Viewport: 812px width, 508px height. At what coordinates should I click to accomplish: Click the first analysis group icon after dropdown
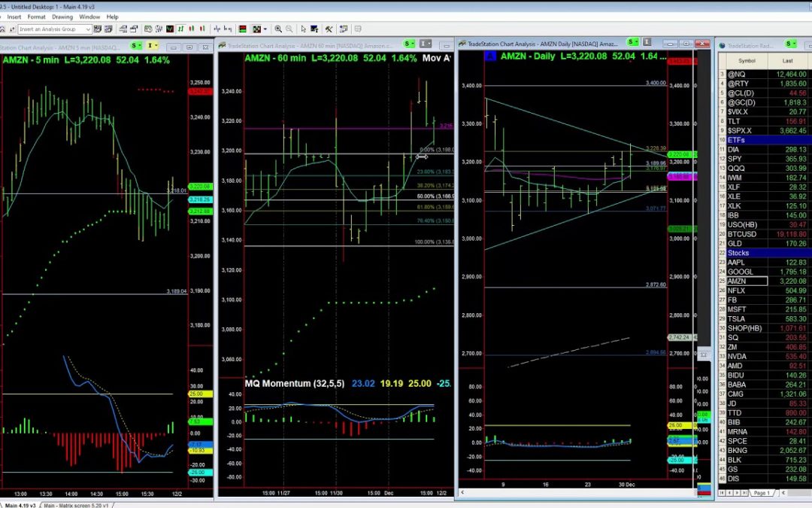point(97,29)
